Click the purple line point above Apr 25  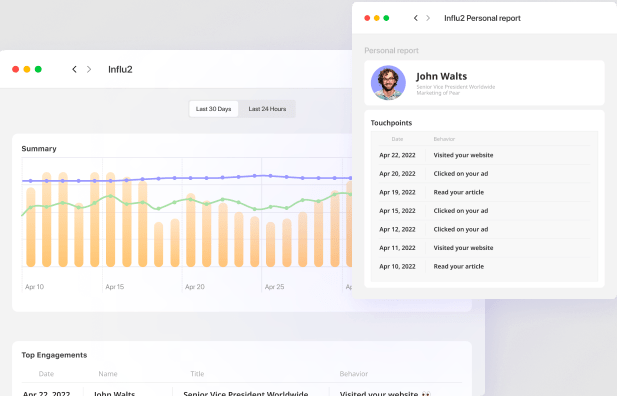pos(270,176)
